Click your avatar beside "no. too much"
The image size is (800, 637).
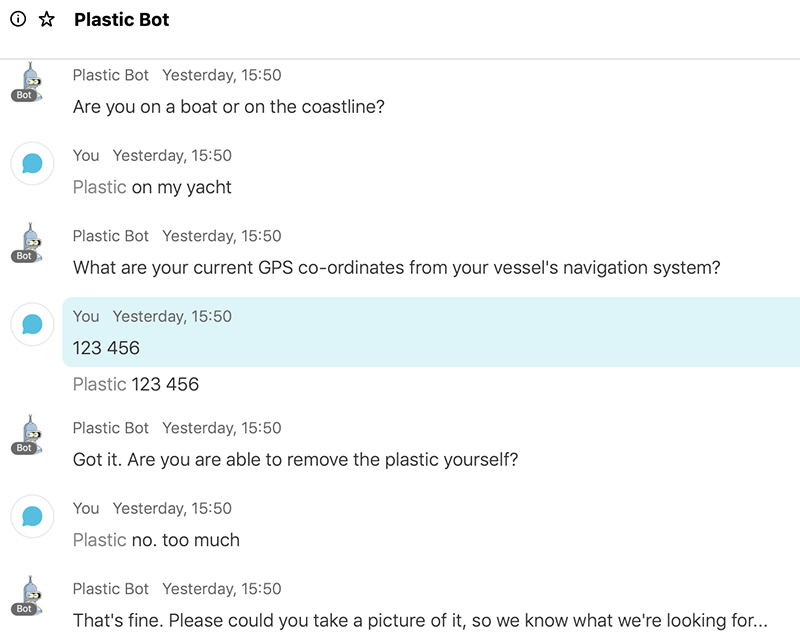coord(32,516)
